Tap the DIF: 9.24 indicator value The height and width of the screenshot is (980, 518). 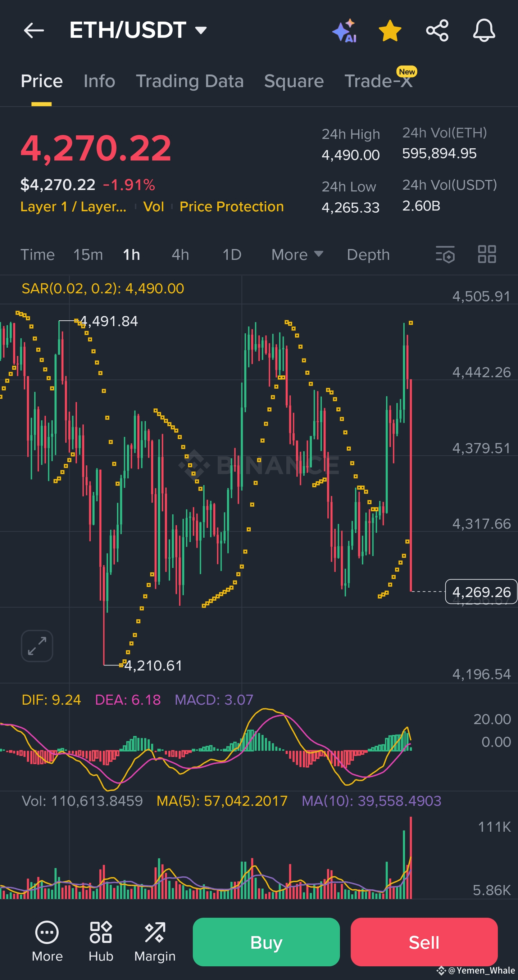[x=51, y=700]
